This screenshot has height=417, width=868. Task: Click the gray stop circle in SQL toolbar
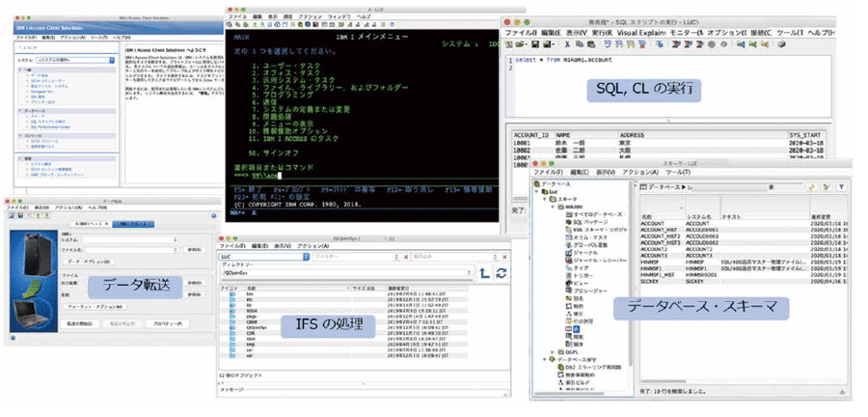[711, 44]
